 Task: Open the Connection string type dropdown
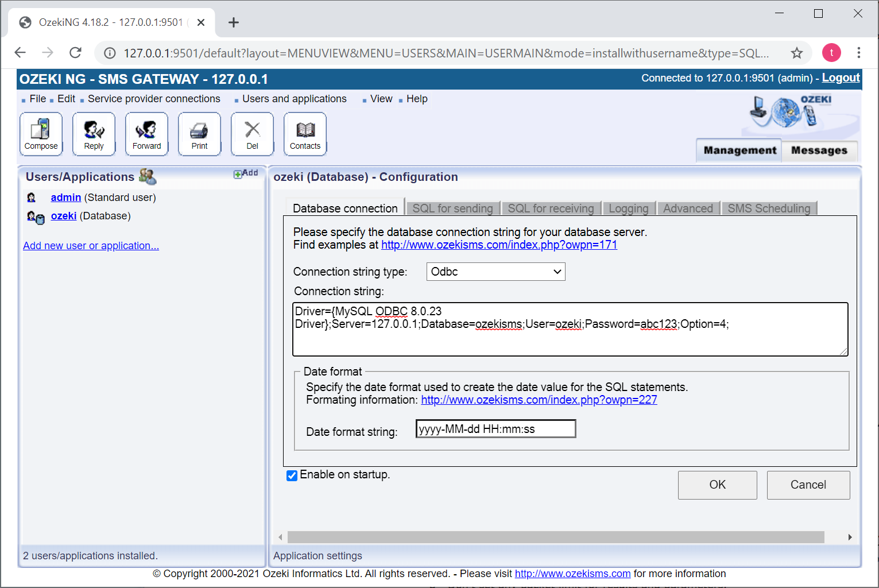(495, 271)
